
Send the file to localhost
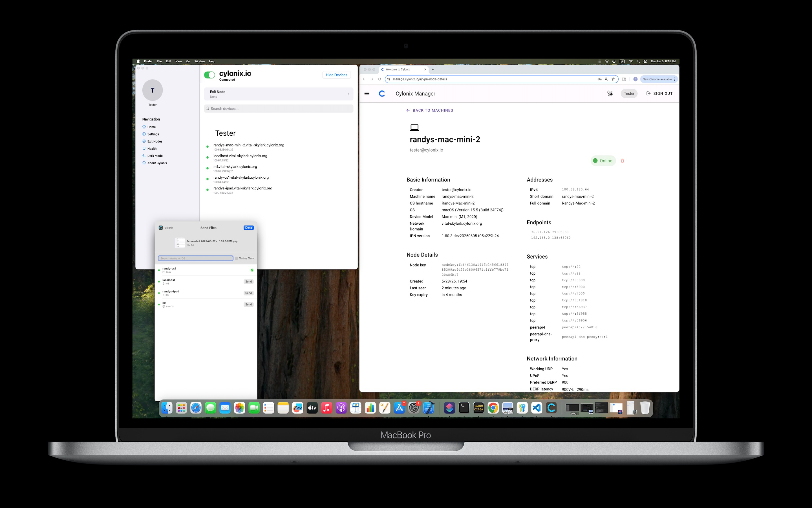(248, 282)
